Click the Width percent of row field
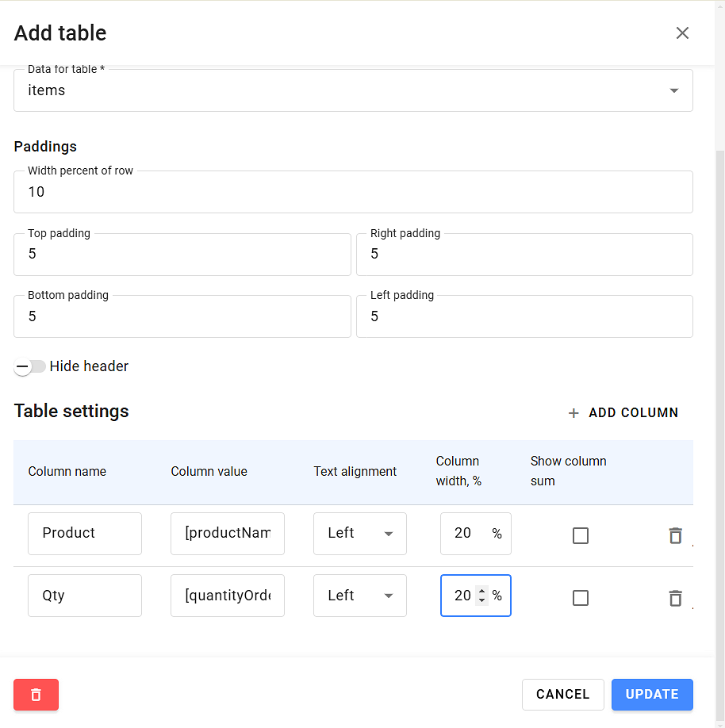The image size is (725, 728). point(353,192)
